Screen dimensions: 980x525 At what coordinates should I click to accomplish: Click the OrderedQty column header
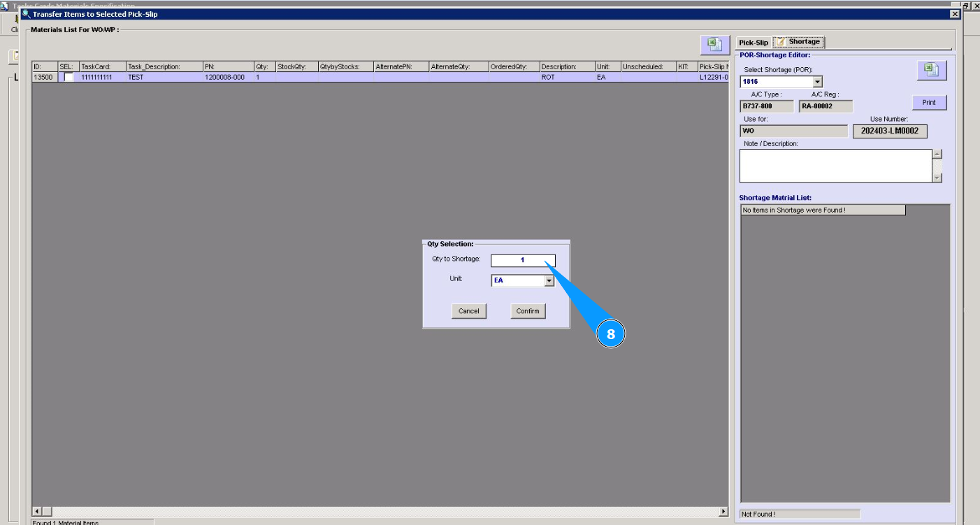(x=514, y=67)
